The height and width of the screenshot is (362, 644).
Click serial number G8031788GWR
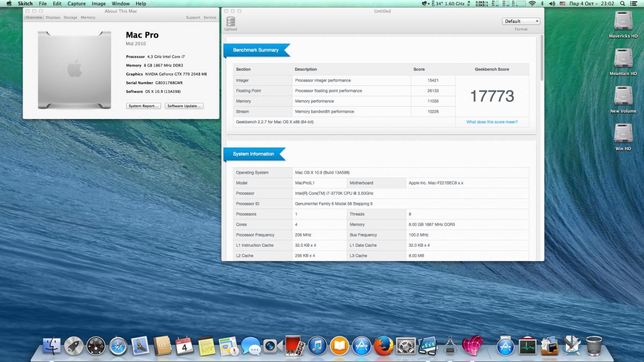169,83
